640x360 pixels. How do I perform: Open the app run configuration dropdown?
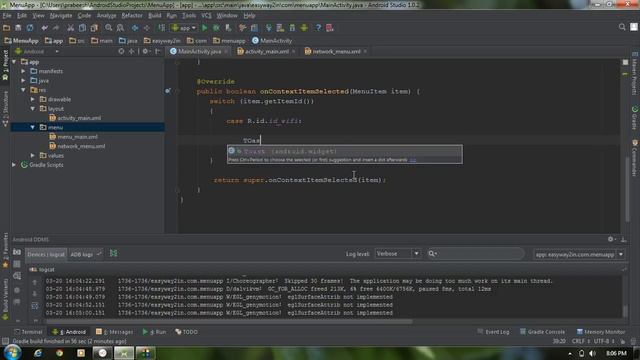184,28
